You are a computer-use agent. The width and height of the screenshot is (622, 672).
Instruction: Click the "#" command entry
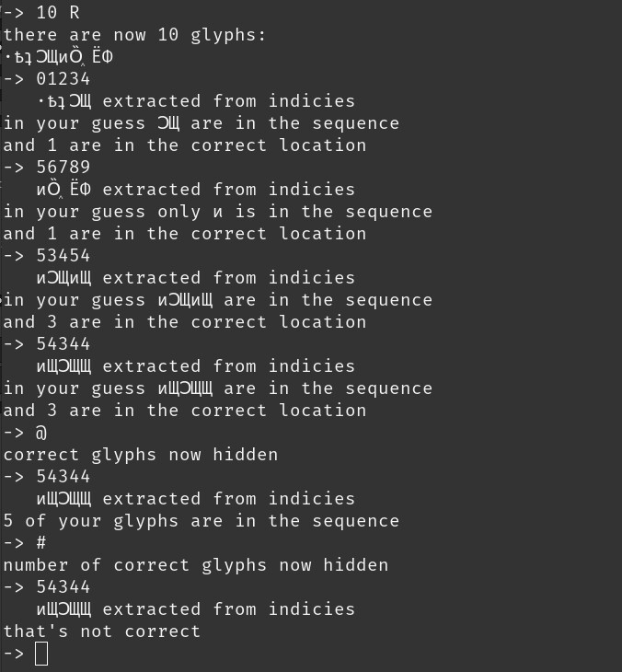tap(41, 543)
